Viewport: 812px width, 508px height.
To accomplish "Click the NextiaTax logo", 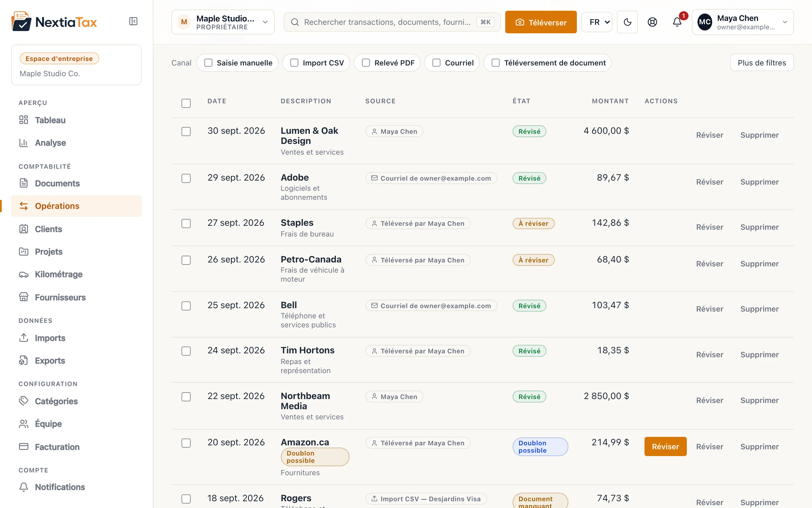I will click(x=54, y=21).
